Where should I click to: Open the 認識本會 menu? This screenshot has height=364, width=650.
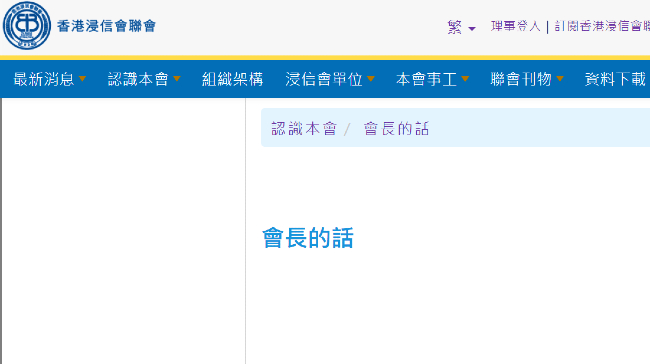click(138, 79)
